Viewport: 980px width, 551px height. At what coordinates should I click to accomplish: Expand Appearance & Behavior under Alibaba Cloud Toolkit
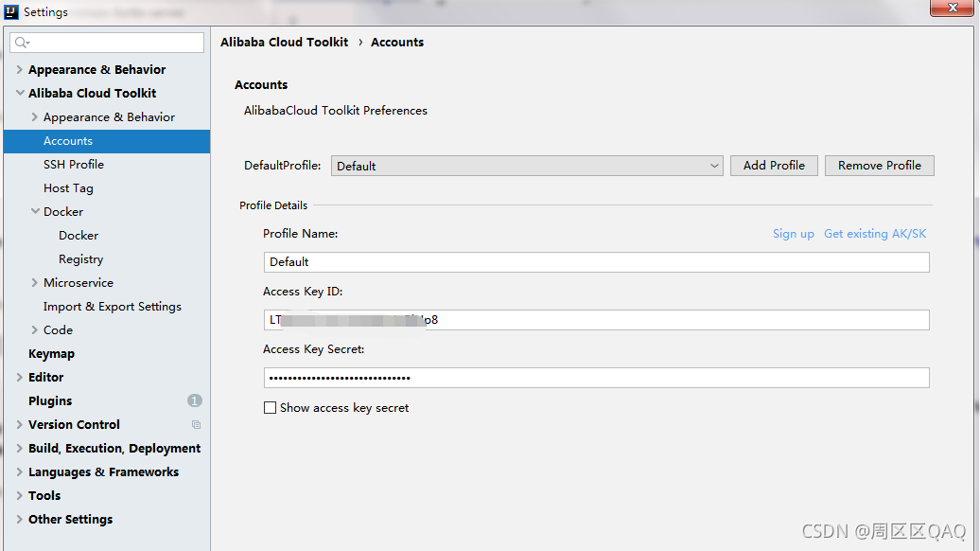point(34,117)
